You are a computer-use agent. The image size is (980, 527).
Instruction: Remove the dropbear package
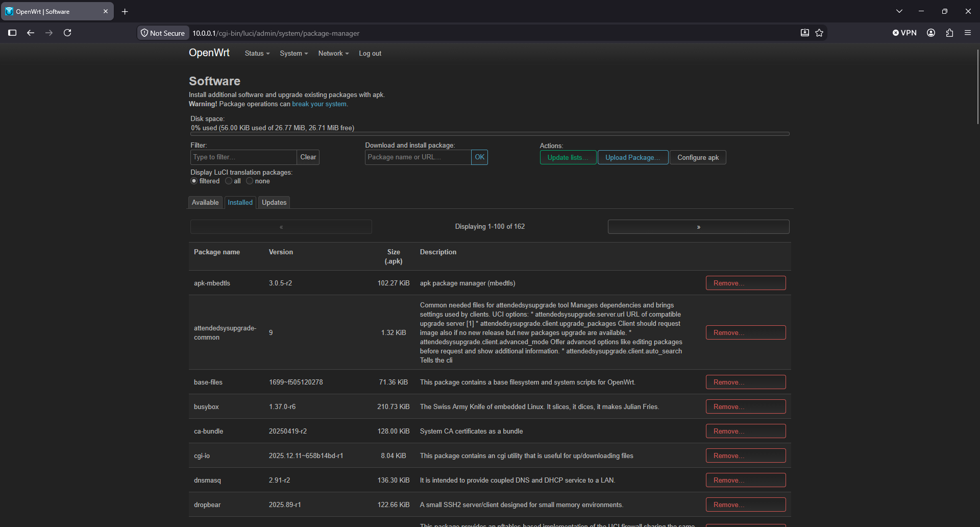pyautogui.click(x=746, y=505)
